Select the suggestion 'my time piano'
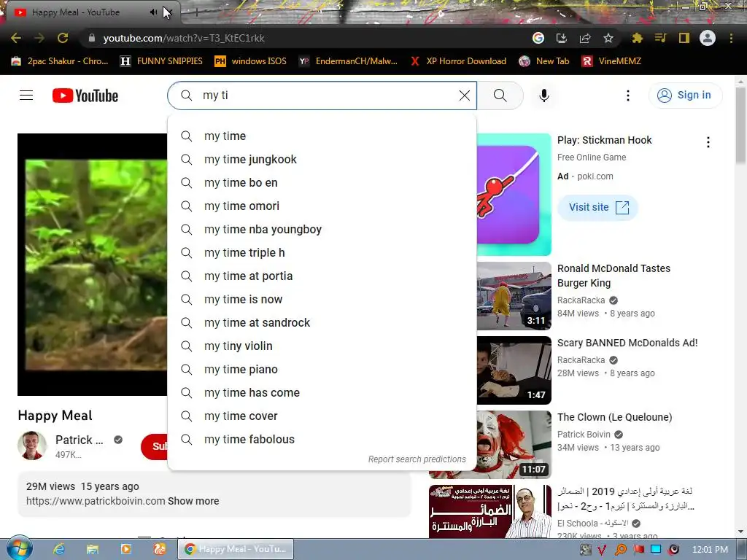Viewport: 747px width, 560px height. [x=322, y=369]
